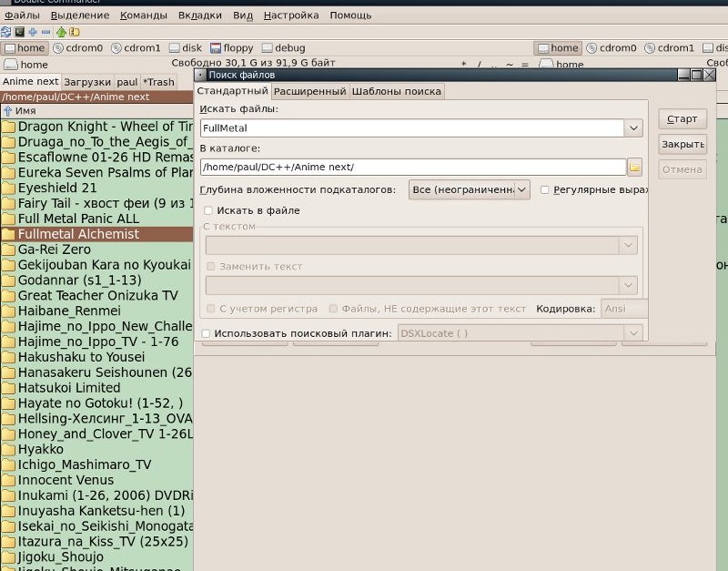Click the Старт button to begin search
728x571 pixels.
tap(682, 119)
